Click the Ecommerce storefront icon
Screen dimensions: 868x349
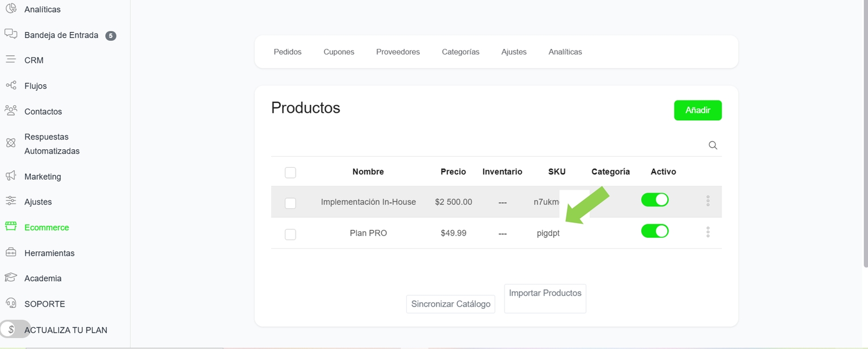coord(11,226)
